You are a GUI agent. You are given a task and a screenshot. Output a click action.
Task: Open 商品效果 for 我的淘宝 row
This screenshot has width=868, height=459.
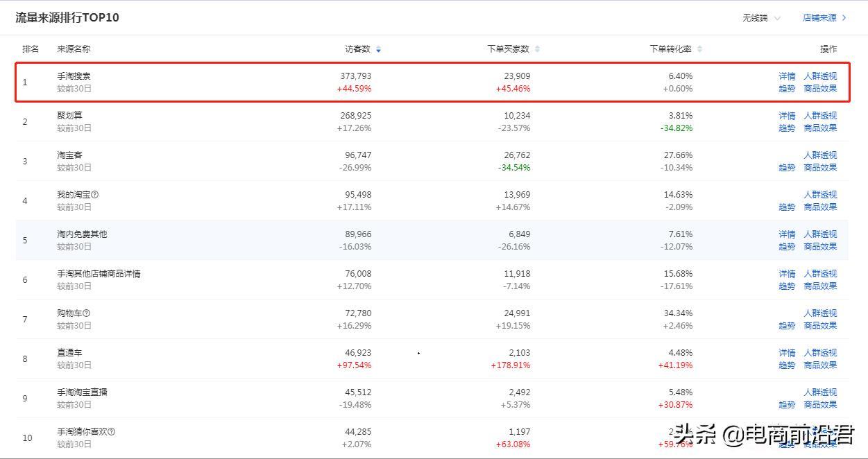[820, 207]
